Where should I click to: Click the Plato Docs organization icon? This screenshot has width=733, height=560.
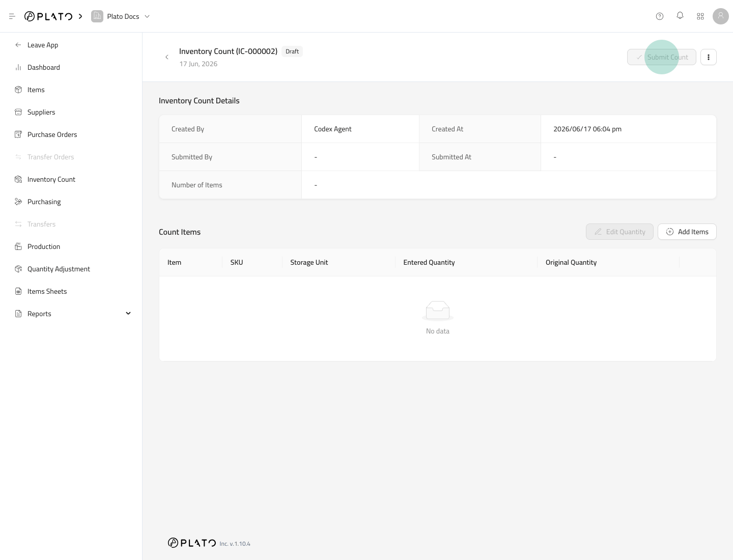tap(97, 16)
